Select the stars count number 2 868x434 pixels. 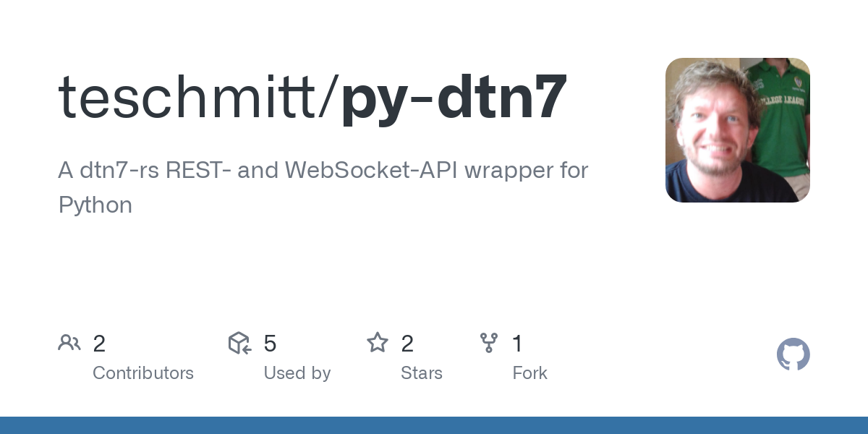[x=407, y=344]
